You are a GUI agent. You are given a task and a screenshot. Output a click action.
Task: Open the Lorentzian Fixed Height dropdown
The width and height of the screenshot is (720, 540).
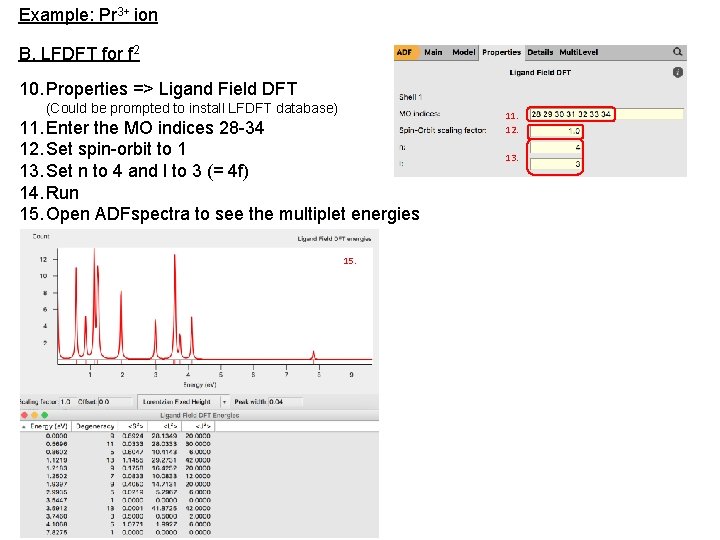click(183, 402)
